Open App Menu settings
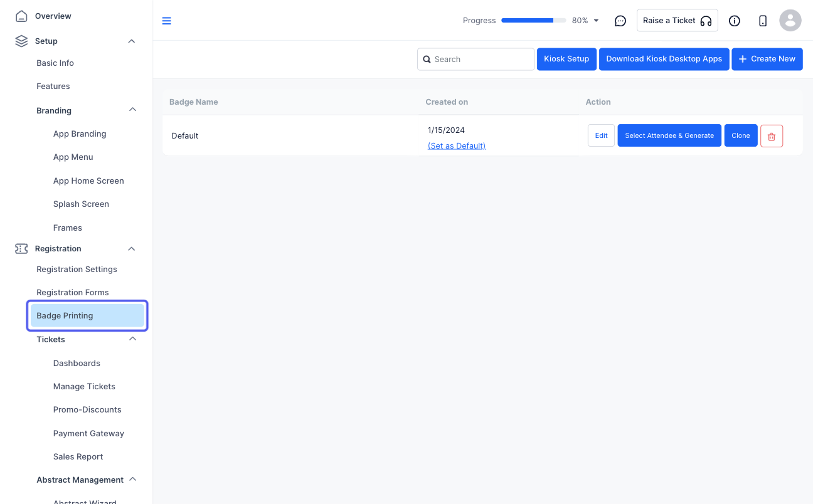The height and width of the screenshot is (504, 813). click(73, 157)
